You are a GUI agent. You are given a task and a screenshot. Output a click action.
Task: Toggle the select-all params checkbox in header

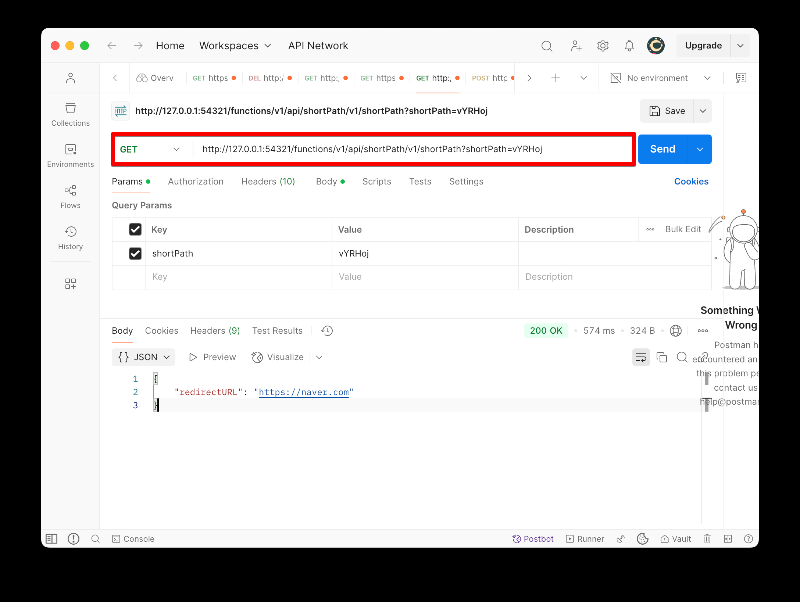pyautogui.click(x=135, y=230)
